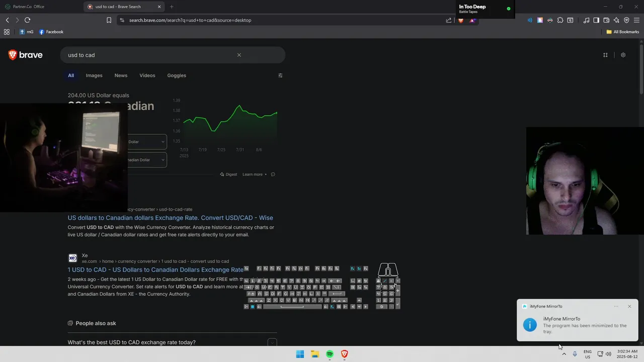Click the microphone tray icon

[575, 354]
